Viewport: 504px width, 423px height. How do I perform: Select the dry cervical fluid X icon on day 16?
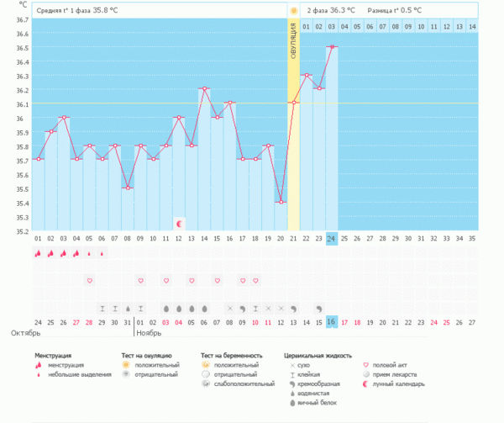230,308
